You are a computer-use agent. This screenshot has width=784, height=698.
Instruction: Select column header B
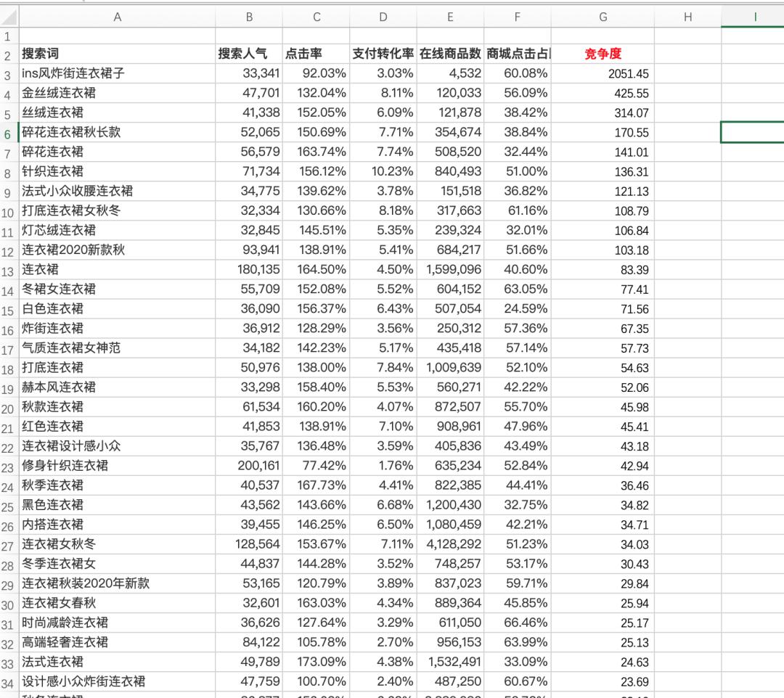[249, 16]
